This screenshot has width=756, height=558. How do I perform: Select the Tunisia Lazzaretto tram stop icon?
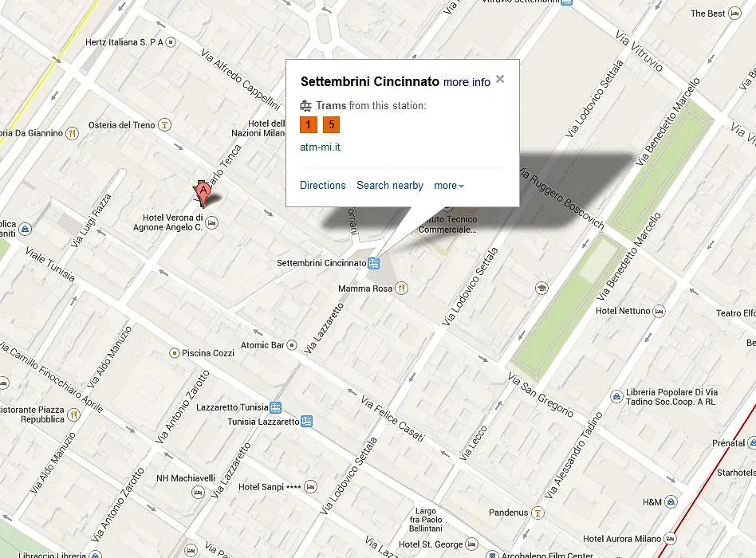click(307, 422)
